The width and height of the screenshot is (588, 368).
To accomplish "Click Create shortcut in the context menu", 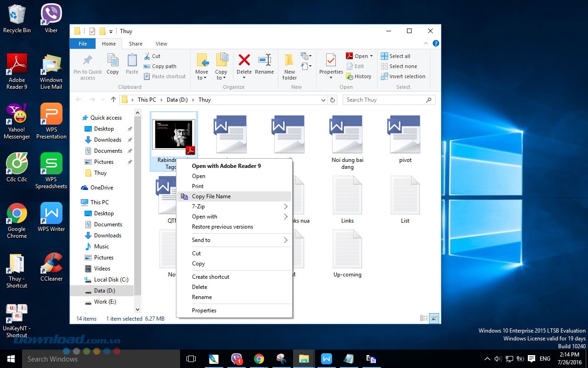I will 210,276.
